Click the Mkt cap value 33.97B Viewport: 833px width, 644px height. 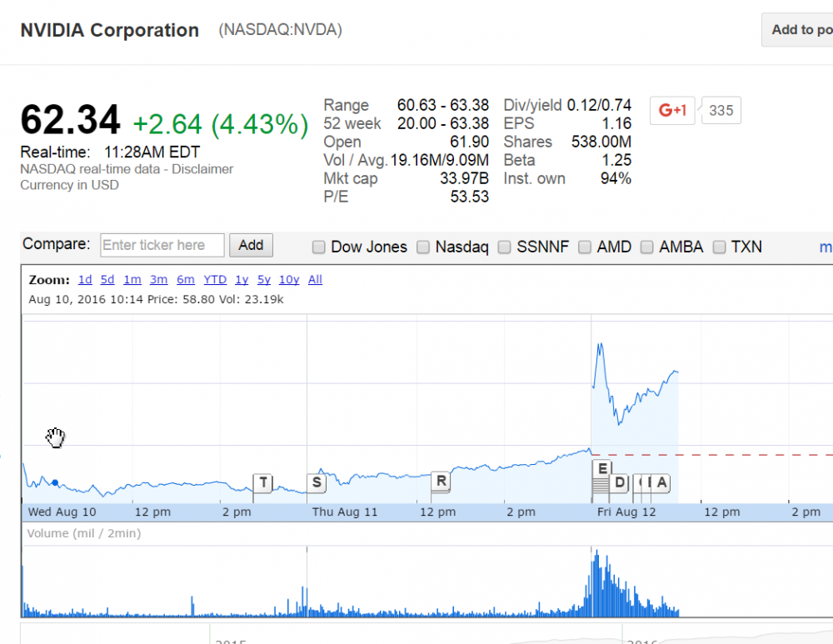tap(464, 178)
